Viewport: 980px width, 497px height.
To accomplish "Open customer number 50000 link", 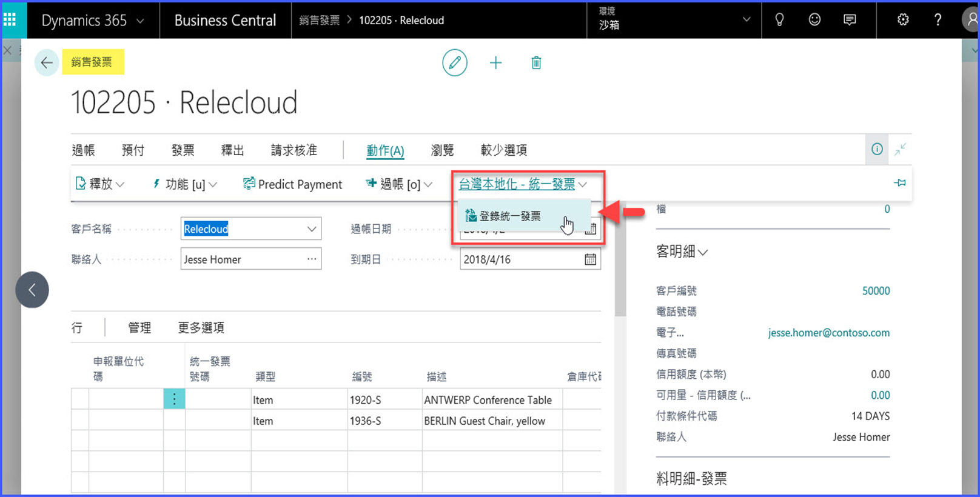I will coord(876,291).
